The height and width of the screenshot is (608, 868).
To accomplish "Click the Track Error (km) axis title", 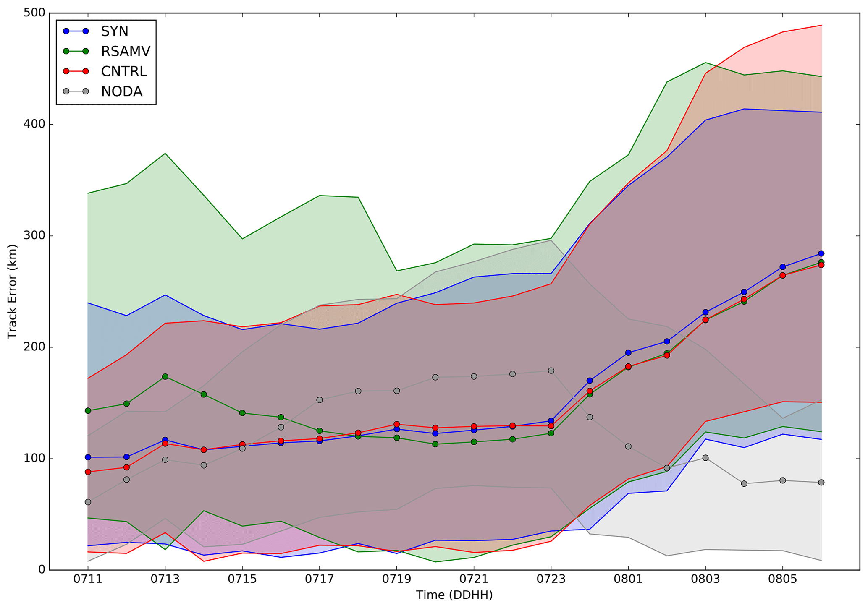I will 12,292.
